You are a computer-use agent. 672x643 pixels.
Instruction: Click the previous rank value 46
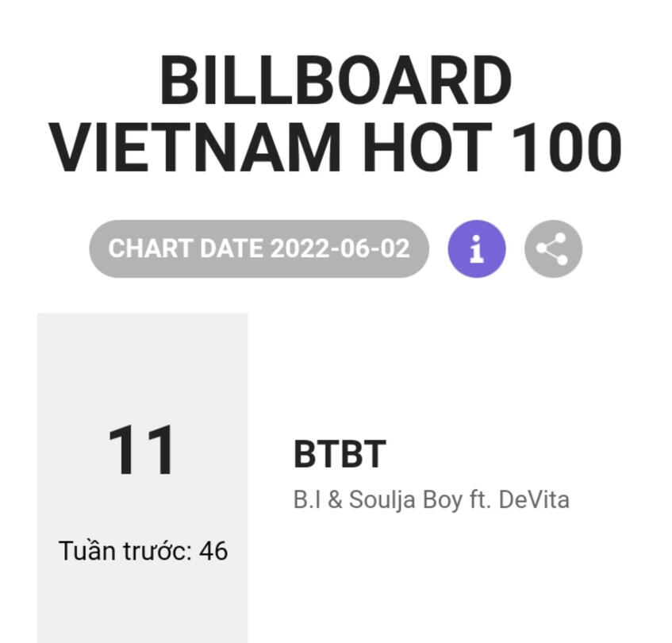(x=213, y=550)
